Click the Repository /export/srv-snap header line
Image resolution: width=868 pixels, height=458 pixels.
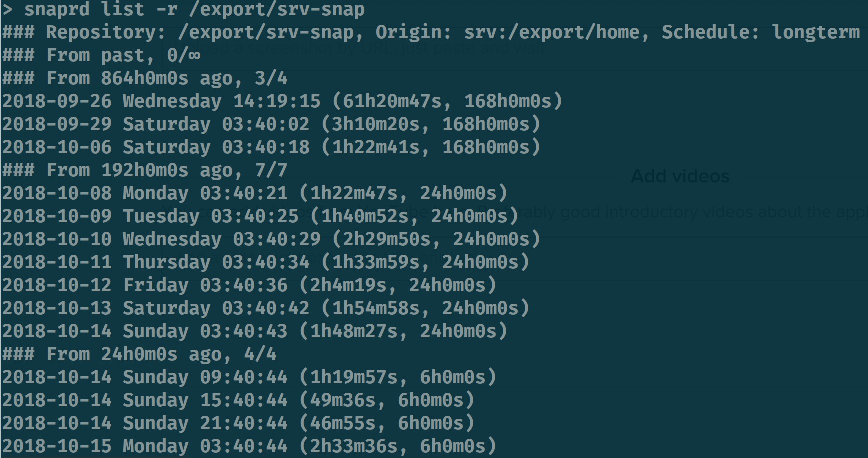430,32
